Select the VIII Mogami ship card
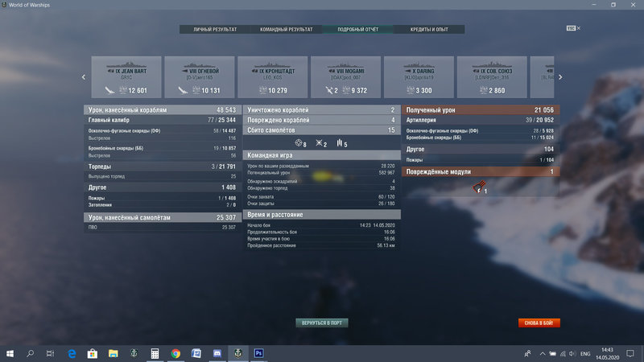The width and height of the screenshot is (644, 362). [345, 77]
